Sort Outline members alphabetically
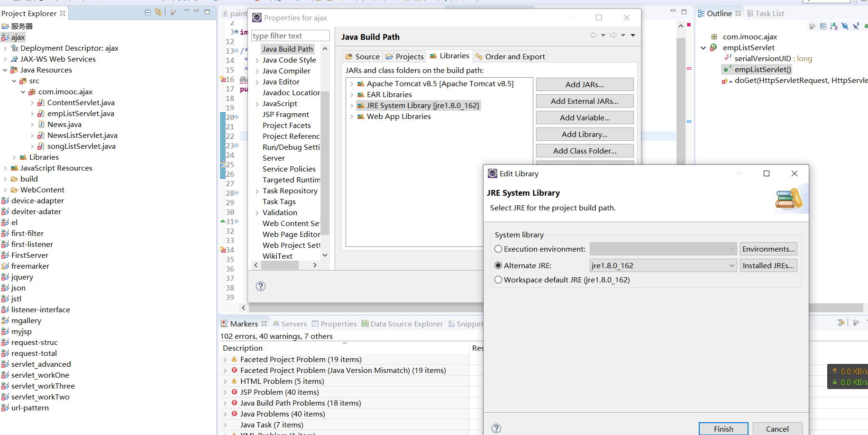Viewport: 868px width, 435px height. [834, 26]
